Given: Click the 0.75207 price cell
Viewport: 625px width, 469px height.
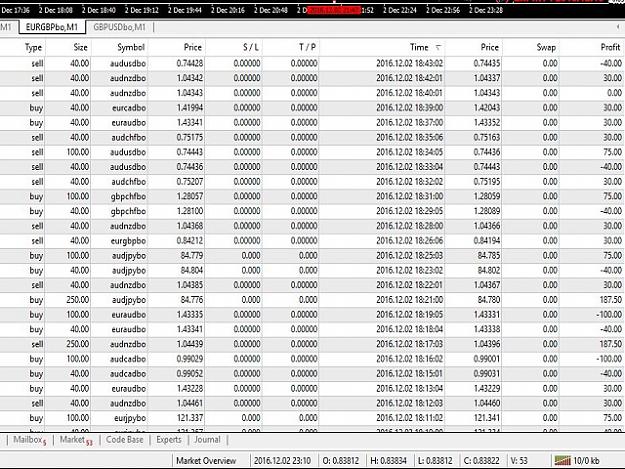Looking at the screenshot, I should coord(190,181).
